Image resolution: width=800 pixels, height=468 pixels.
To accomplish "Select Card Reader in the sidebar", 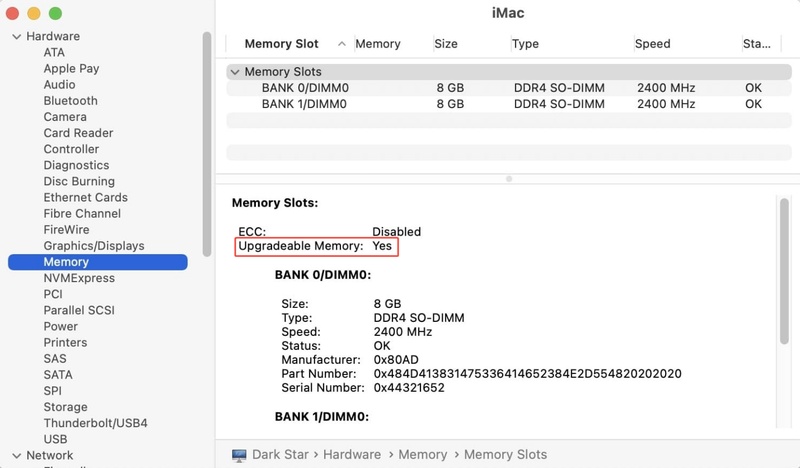I will pyautogui.click(x=78, y=133).
